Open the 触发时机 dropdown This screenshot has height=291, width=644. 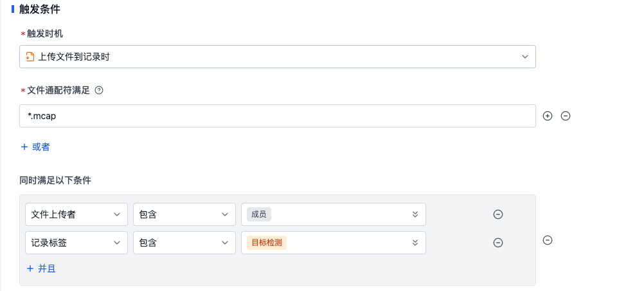277,57
